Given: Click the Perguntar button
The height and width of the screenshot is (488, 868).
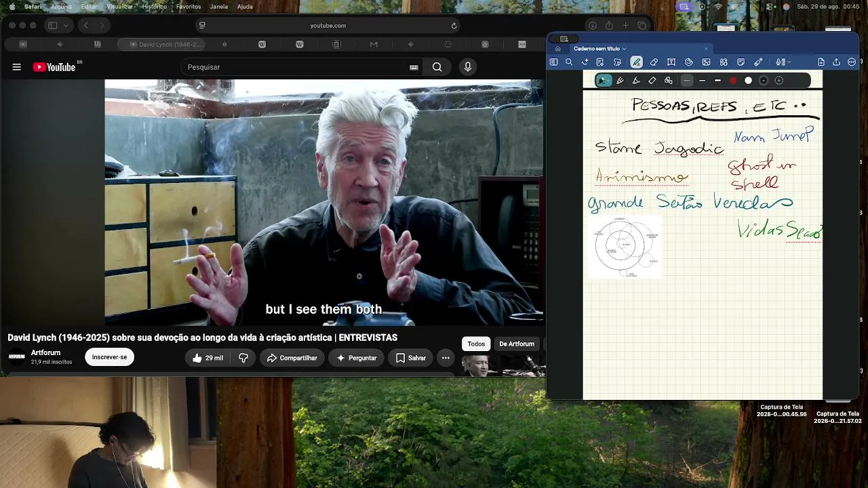Looking at the screenshot, I should pyautogui.click(x=356, y=358).
